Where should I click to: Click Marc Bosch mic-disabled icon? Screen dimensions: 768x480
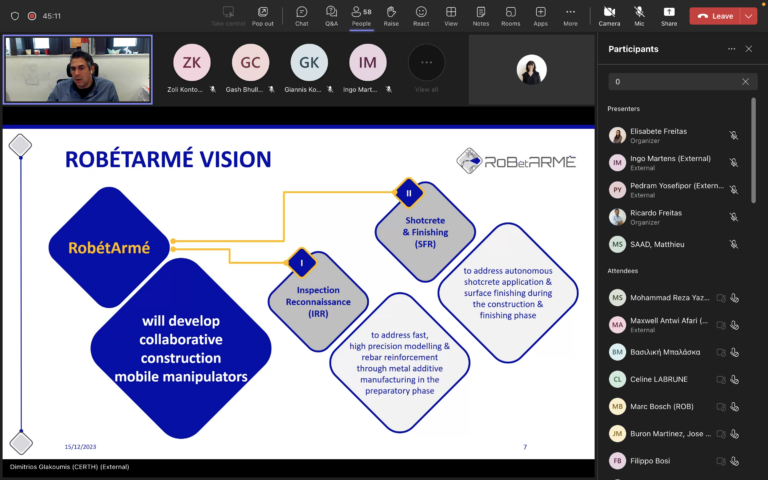(734, 406)
